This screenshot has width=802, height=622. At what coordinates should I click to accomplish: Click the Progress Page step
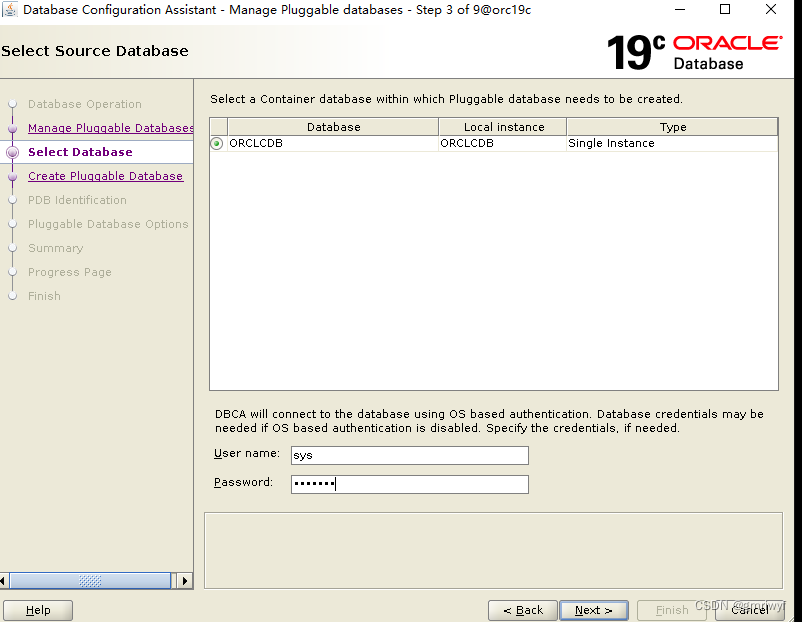pyautogui.click(x=70, y=272)
